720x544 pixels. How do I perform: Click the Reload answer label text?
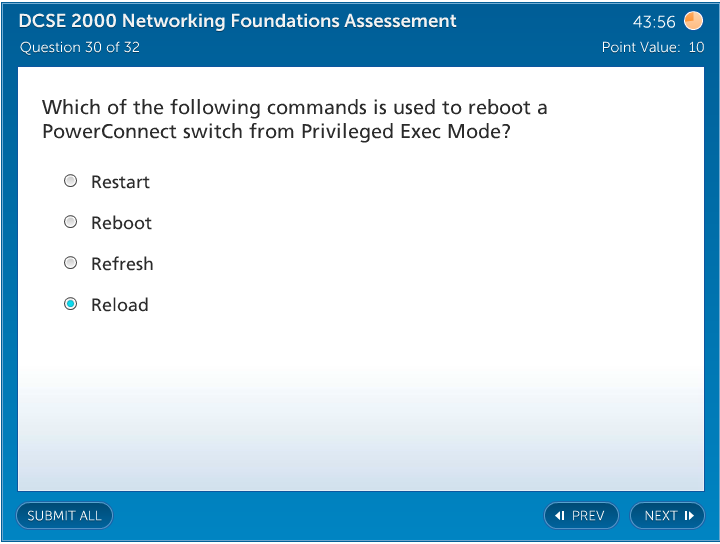(119, 305)
